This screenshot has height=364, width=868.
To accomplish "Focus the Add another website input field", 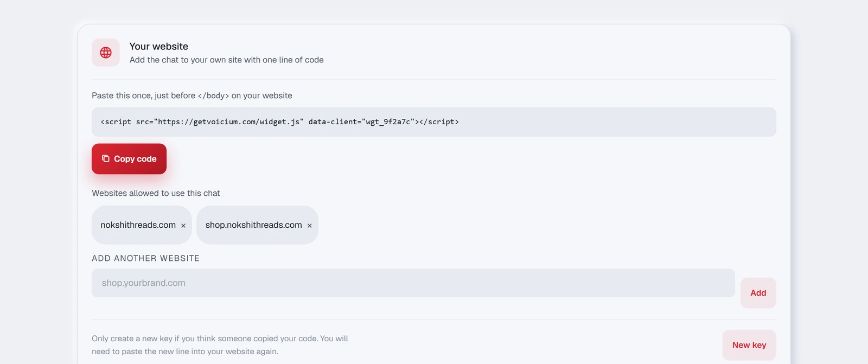I will coord(413,283).
